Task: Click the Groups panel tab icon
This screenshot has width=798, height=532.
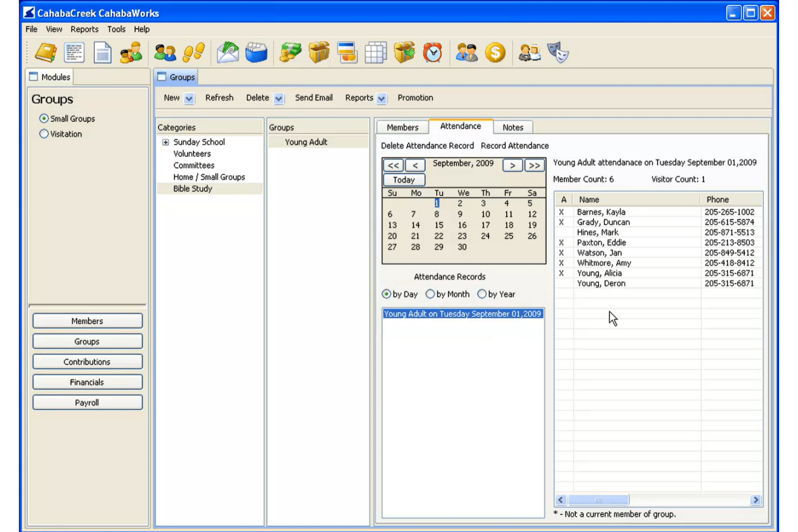Action: [162, 77]
